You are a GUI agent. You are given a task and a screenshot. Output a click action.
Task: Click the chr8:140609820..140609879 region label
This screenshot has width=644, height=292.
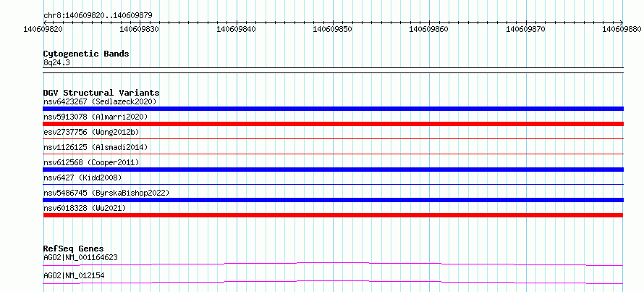tap(98, 15)
